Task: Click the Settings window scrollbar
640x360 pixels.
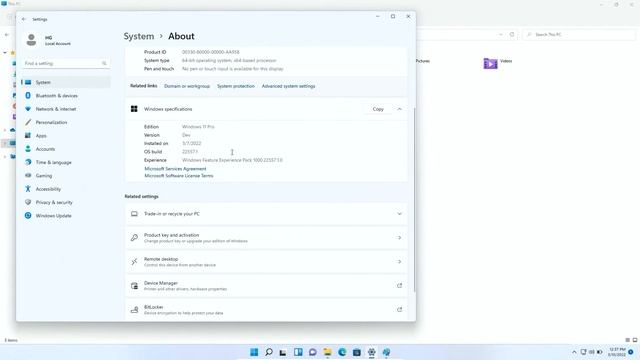Action: pos(414,200)
